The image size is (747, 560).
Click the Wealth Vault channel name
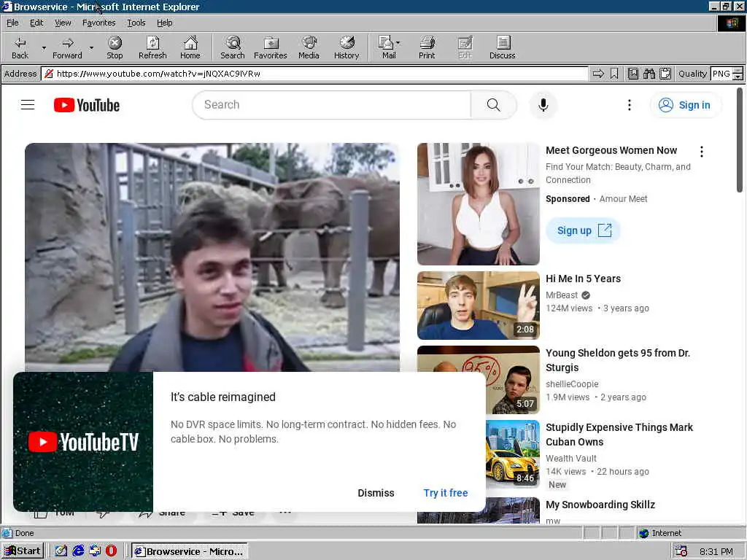[570, 458]
